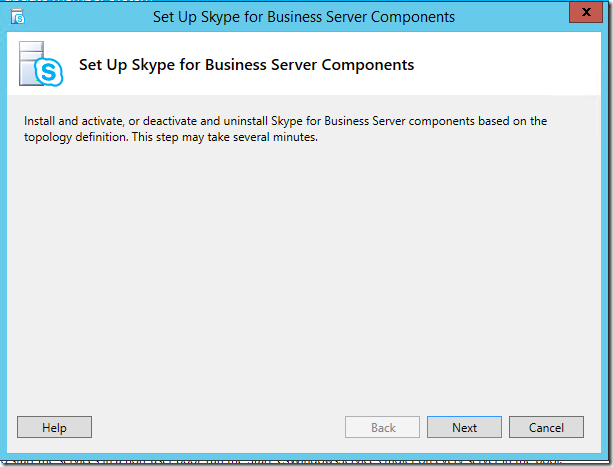The height and width of the screenshot is (467, 613).
Task: Close the Skype setup wizard window
Action: [x=586, y=12]
